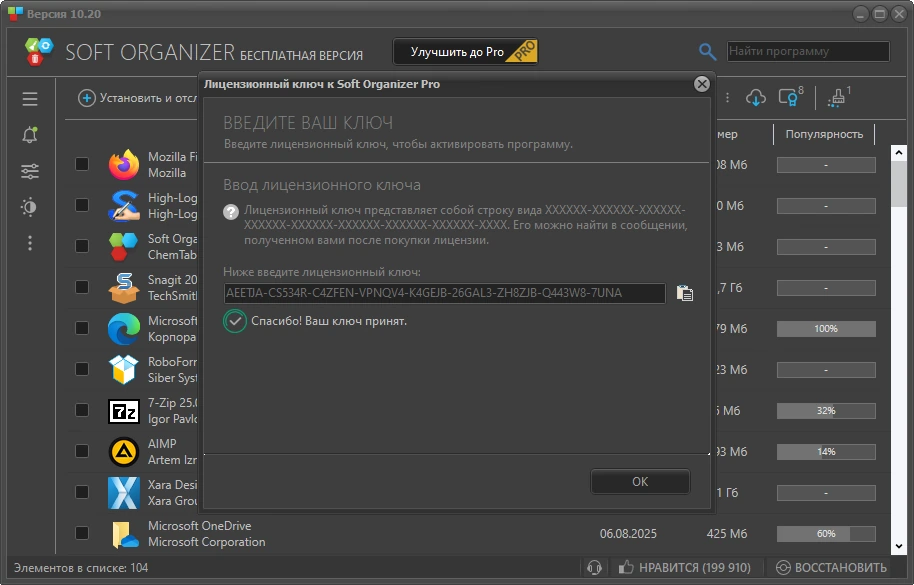Select the Microsoft OneDrive row text

point(206,534)
